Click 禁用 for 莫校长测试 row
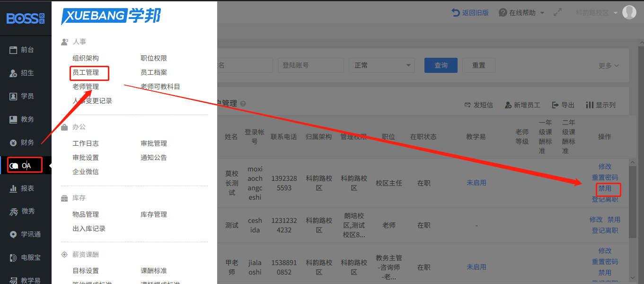Image resolution: width=644 pixels, height=284 pixels. point(605,188)
